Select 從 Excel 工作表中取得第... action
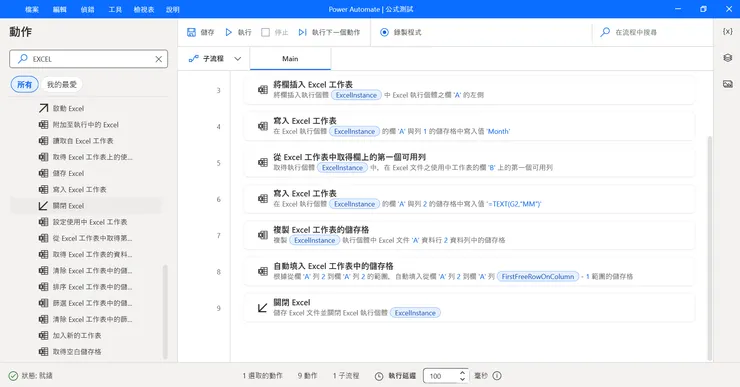Screen dimensions: 740x387 click(x=85, y=238)
